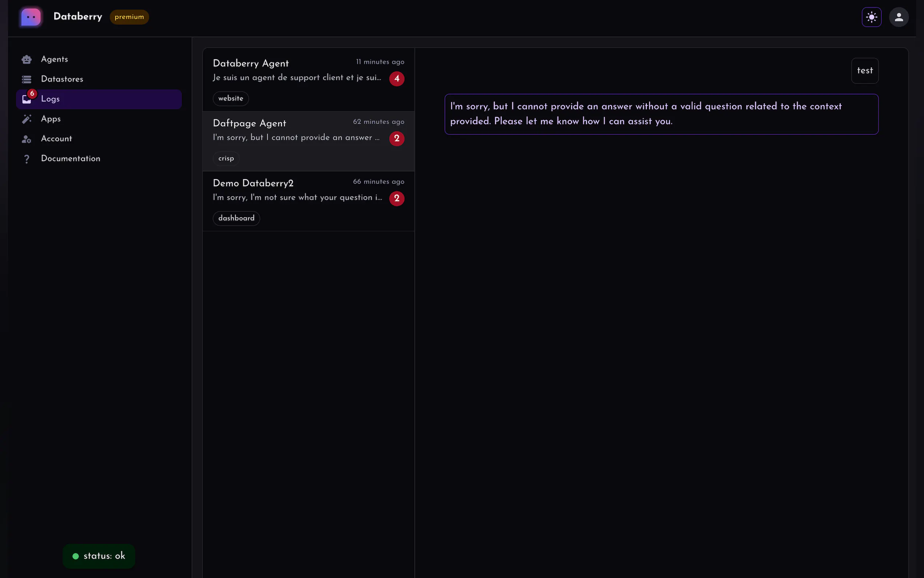
Task: Click the Apps magic wand icon
Action: tap(26, 119)
